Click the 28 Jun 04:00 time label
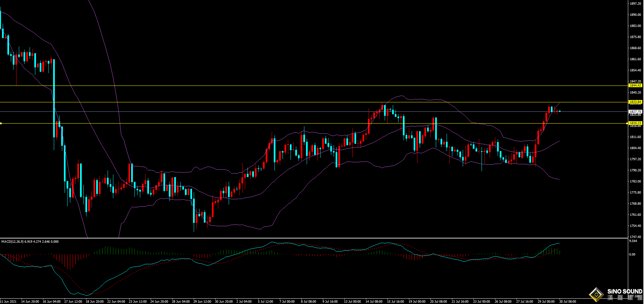The image size is (644, 304). point(181,302)
